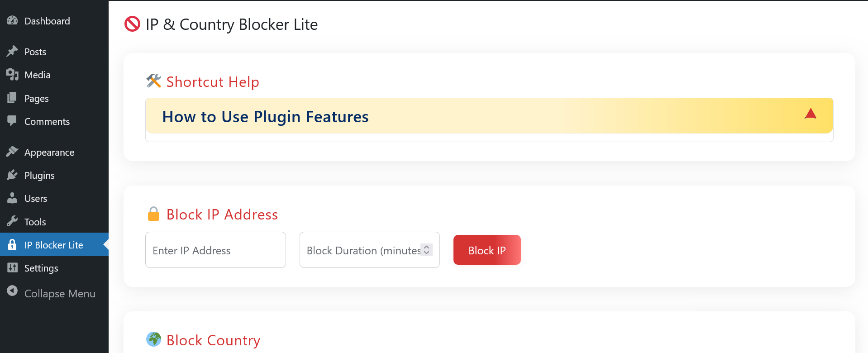Image resolution: width=868 pixels, height=353 pixels.
Task: Collapse the How to Use Plugin Features panel
Action: pos(489,116)
